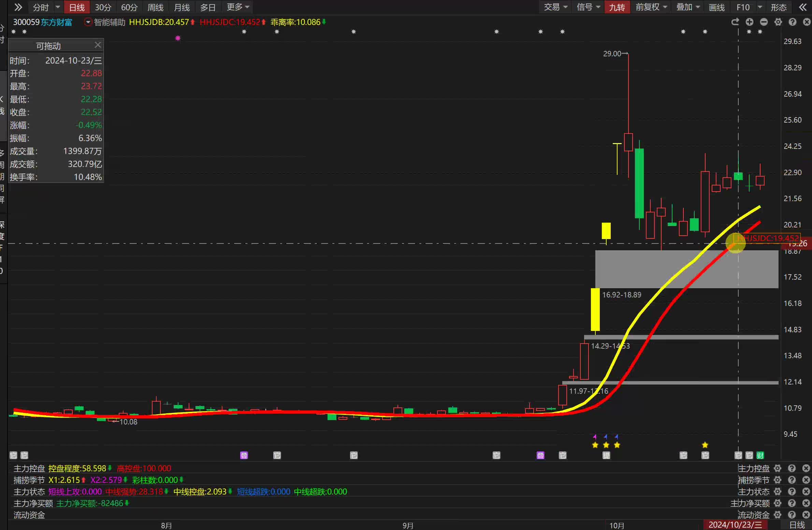812x530 pixels.
Task: Zoom out chart with minus icon
Action: click(x=764, y=22)
